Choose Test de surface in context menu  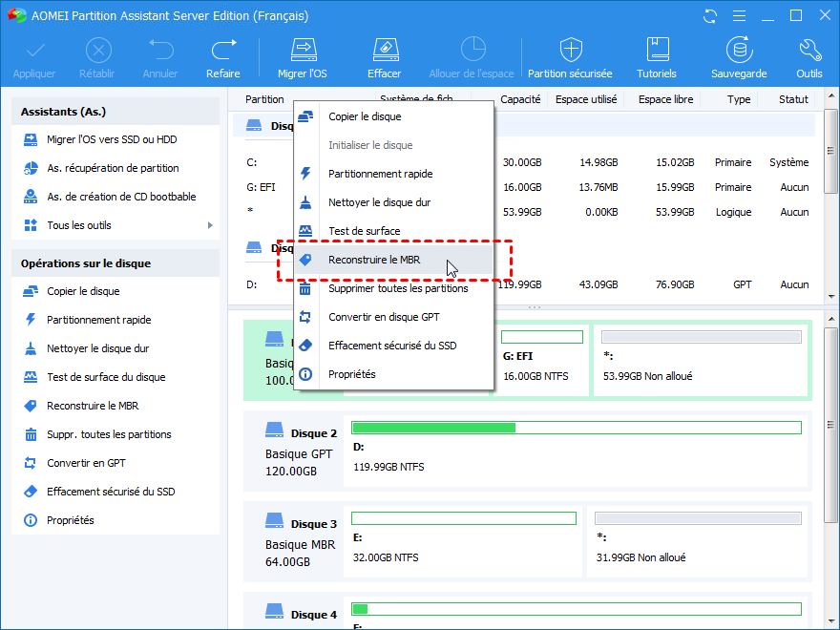click(x=393, y=231)
